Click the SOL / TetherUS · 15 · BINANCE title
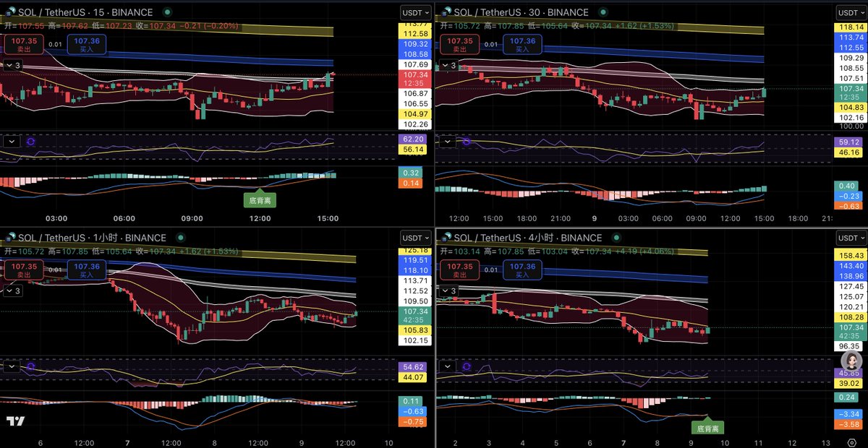The width and height of the screenshot is (868, 448). point(85,12)
